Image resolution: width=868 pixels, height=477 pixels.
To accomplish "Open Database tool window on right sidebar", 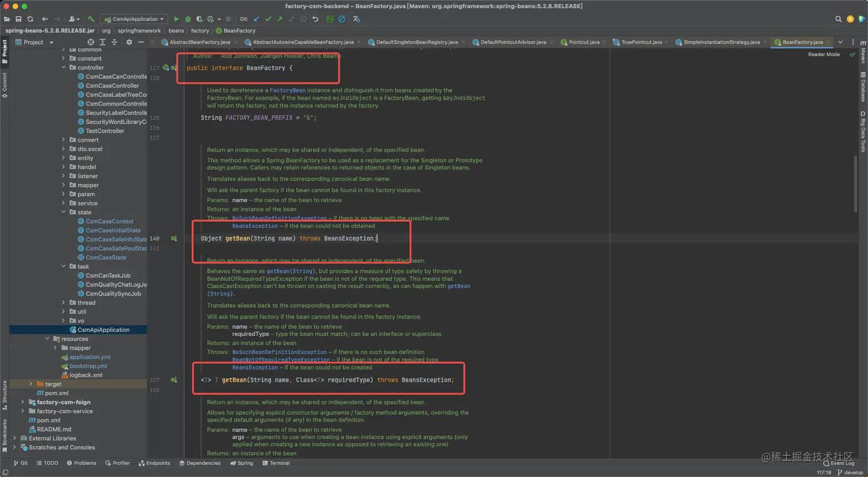I will pyautogui.click(x=863, y=87).
